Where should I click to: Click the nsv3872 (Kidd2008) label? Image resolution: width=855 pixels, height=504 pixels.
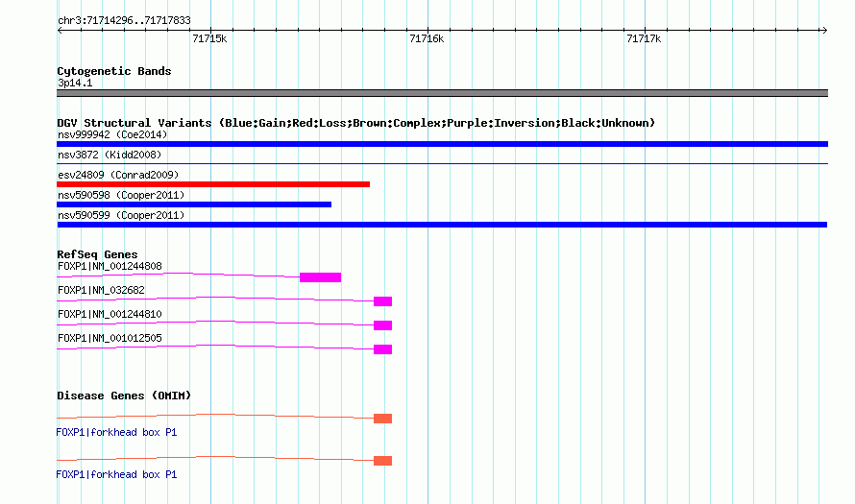click(x=110, y=155)
